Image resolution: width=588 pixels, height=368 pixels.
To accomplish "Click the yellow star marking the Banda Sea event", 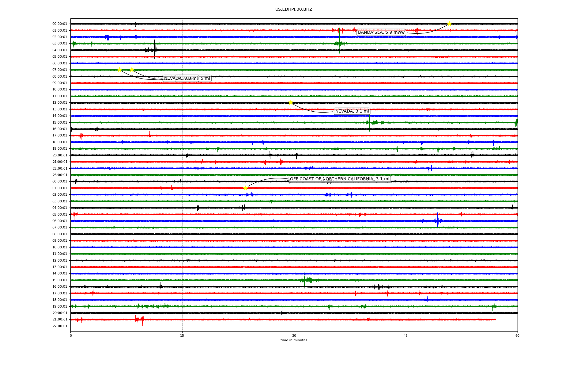I will click(x=449, y=24).
